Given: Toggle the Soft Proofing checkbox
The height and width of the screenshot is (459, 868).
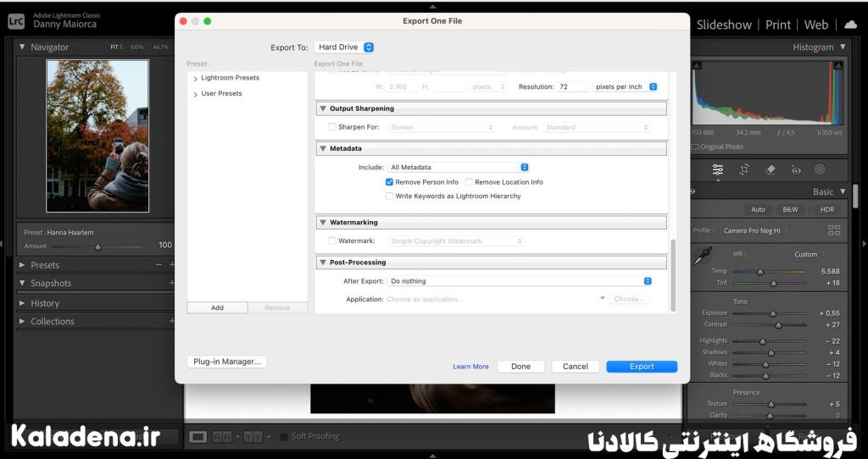Looking at the screenshot, I should coord(284,437).
